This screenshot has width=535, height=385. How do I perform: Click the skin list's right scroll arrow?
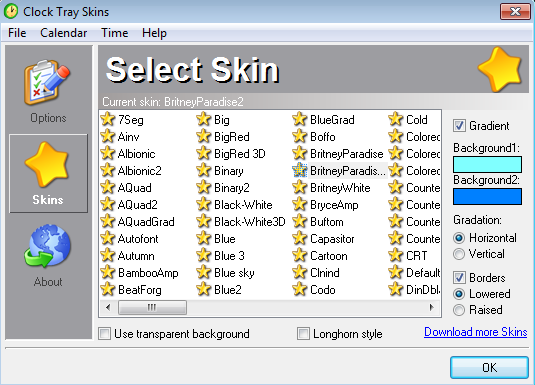pyautogui.click(x=432, y=308)
